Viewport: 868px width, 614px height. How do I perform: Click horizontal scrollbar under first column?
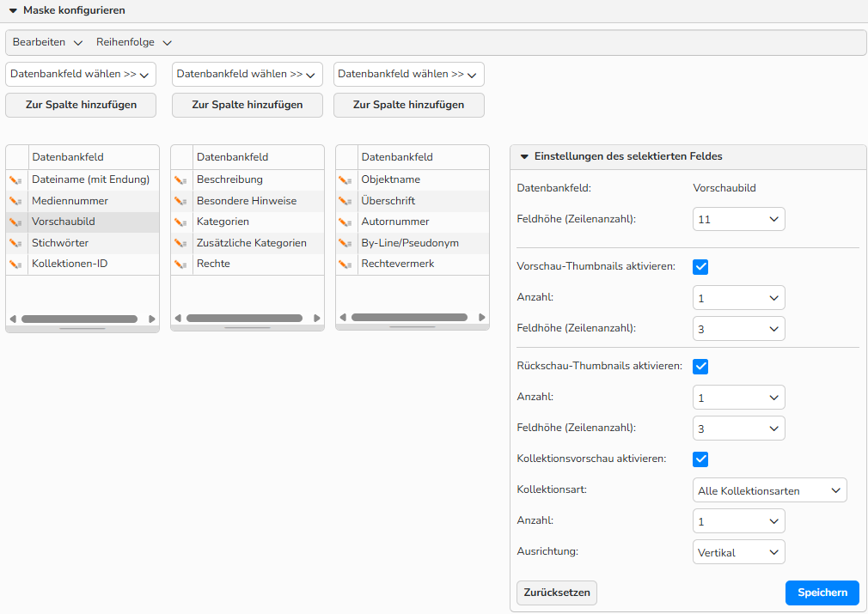point(79,319)
